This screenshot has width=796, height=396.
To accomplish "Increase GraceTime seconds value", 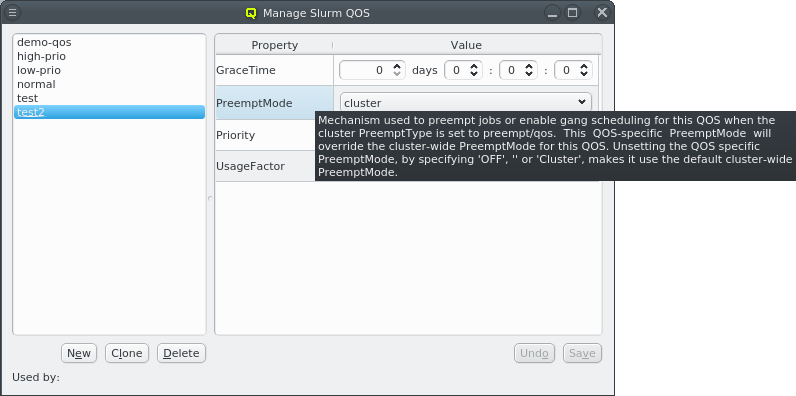I will point(584,67).
